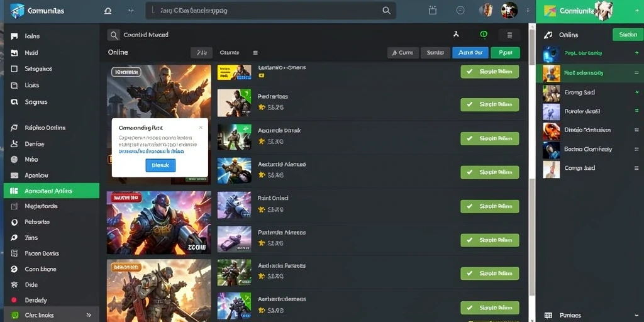Open the Maparborols sidebar item
644x322 pixels.
52,206
